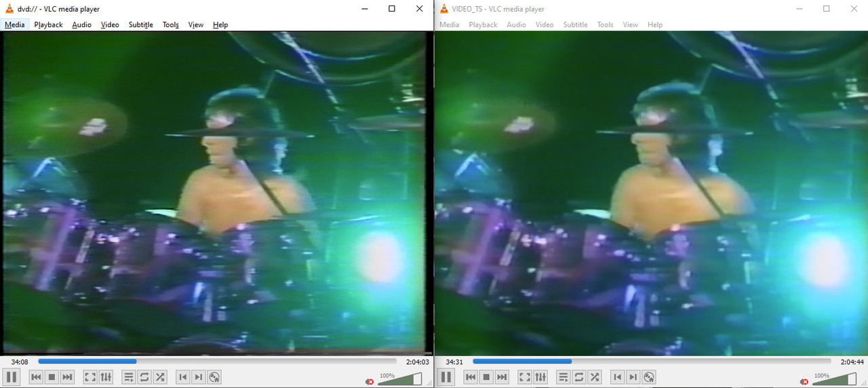Toggle loop mode in dvd:// window
868x388 pixels.
click(144, 377)
